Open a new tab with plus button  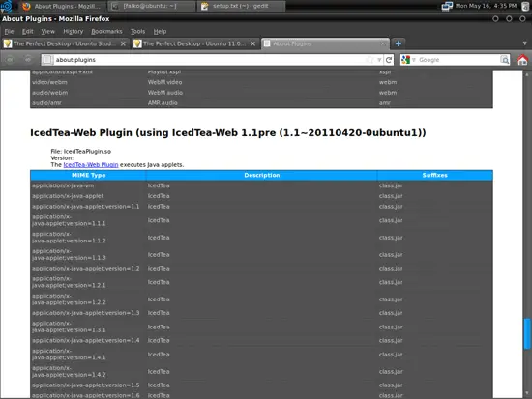point(399,43)
